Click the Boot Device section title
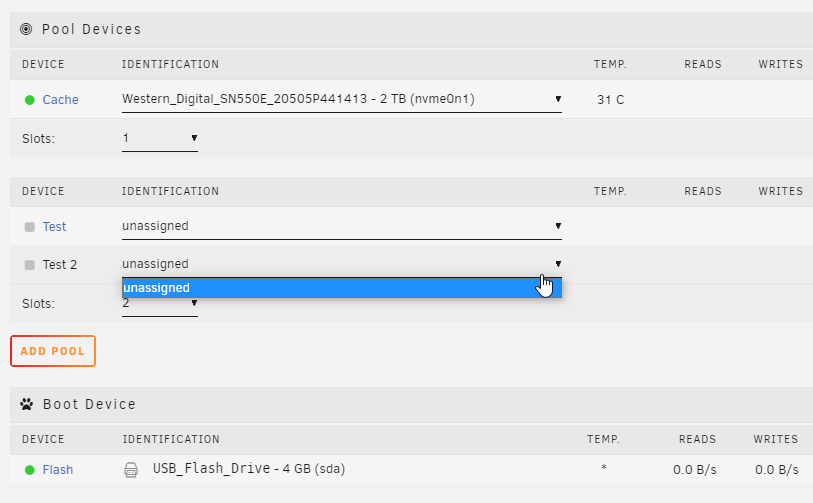This screenshot has height=503, width=813. [89, 404]
